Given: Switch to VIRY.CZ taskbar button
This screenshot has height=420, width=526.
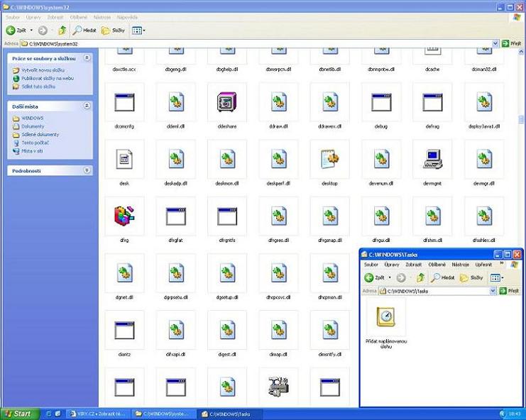Looking at the screenshot, I should [97, 414].
